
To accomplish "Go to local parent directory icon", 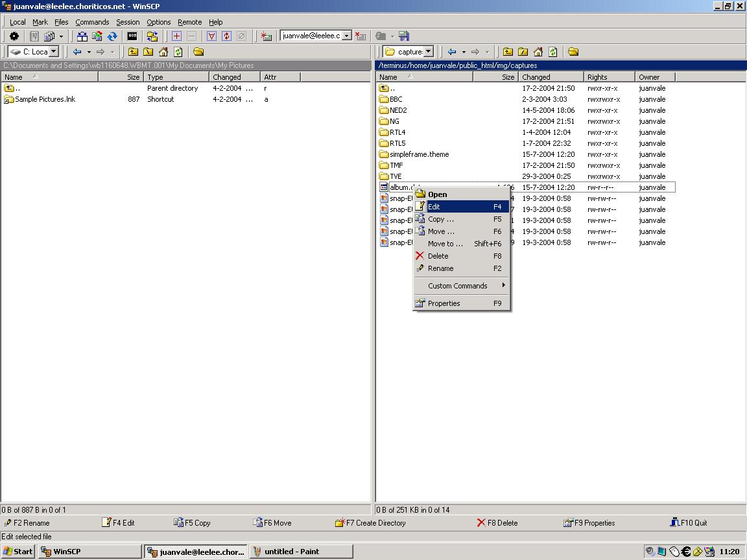I will pos(134,52).
